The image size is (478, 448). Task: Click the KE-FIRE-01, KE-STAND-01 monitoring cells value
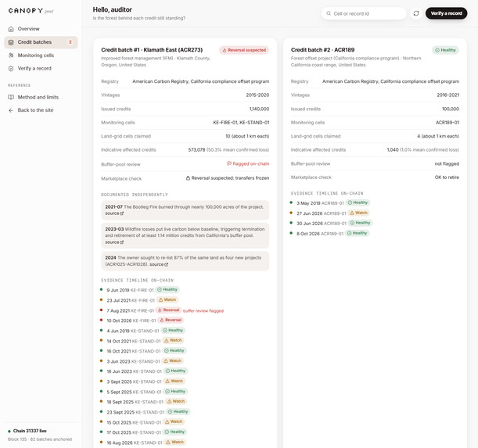point(241,123)
